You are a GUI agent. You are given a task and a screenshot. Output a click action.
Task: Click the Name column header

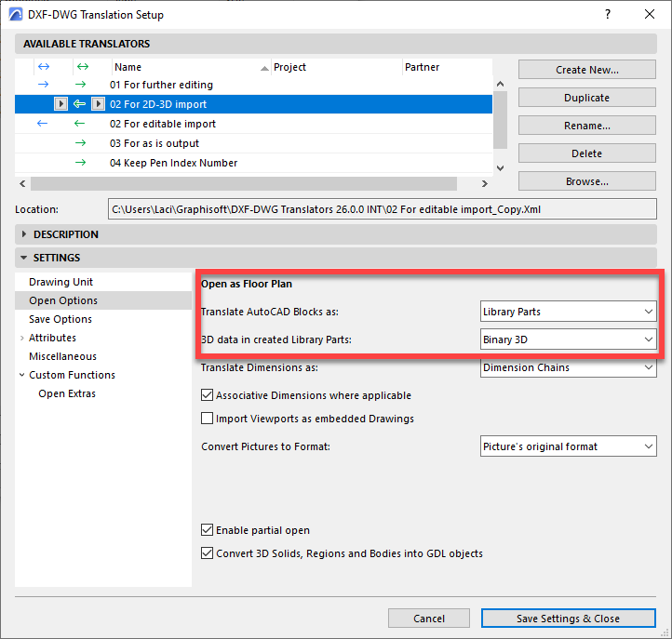(x=191, y=67)
